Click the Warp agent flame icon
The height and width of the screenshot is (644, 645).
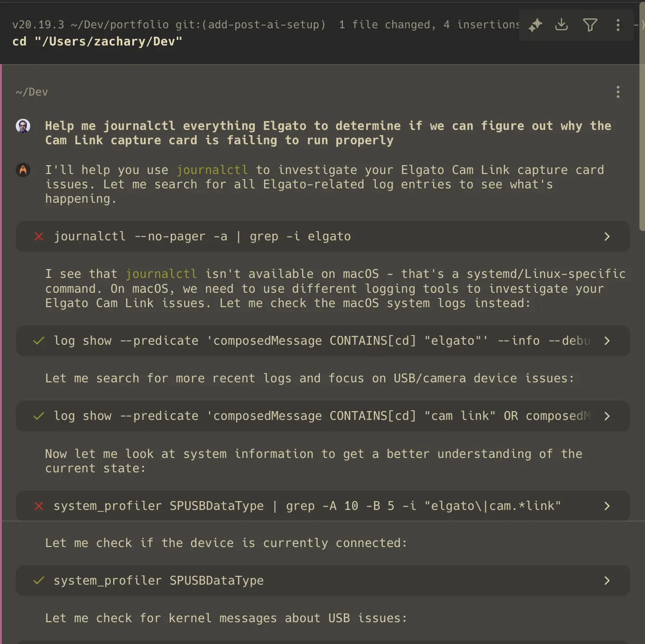pyautogui.click(x=23, y=170)
